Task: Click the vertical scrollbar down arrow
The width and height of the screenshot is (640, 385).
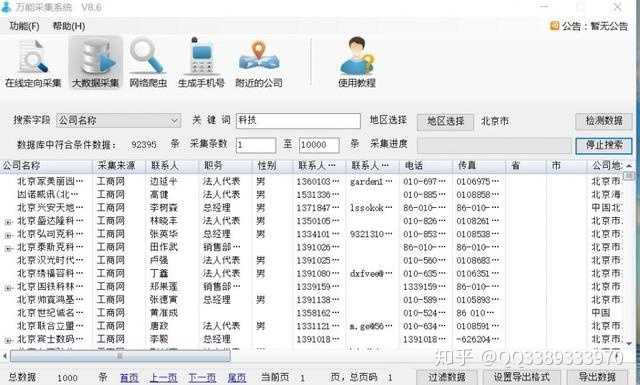Action: [x=629, y=344]
